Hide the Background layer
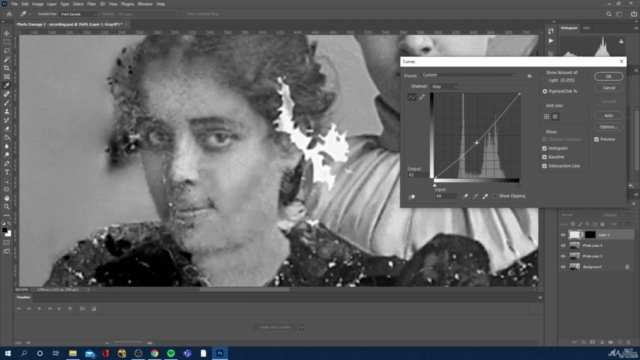The image size is (640, 360). click(563, 267)
